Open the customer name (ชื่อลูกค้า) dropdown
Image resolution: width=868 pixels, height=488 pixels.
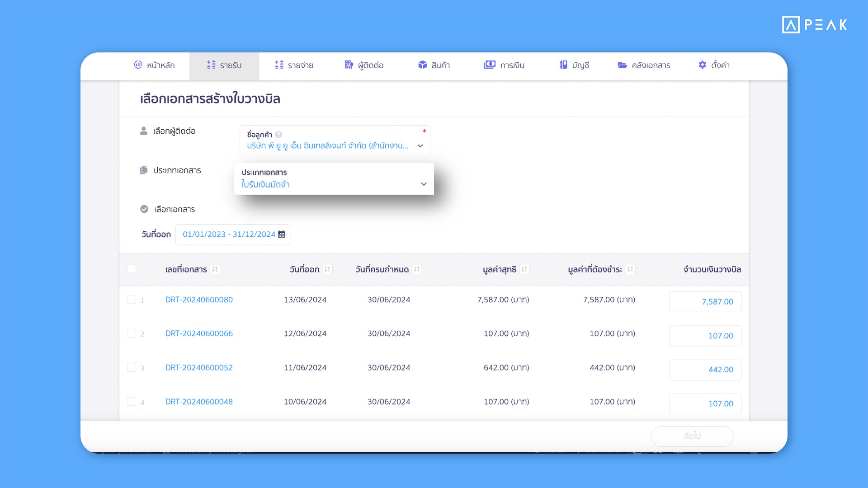[x=335, y=141]
